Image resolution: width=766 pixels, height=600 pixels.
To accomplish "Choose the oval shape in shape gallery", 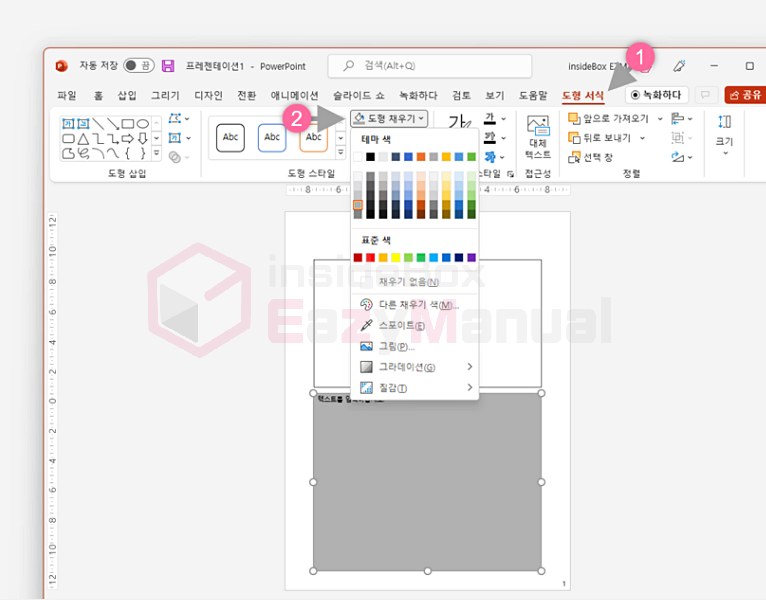I will [x=143, y=123].
